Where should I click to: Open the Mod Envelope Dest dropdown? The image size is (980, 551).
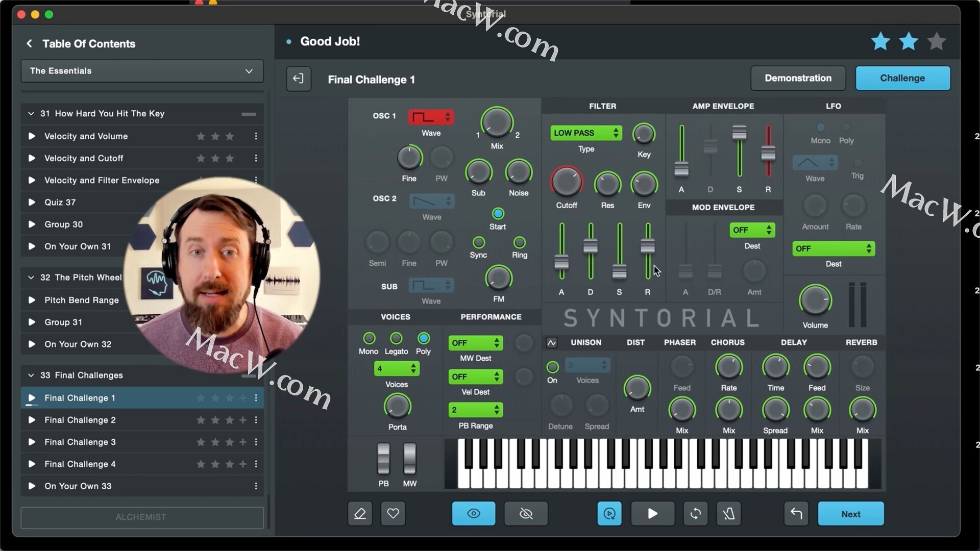pos(752,230)
